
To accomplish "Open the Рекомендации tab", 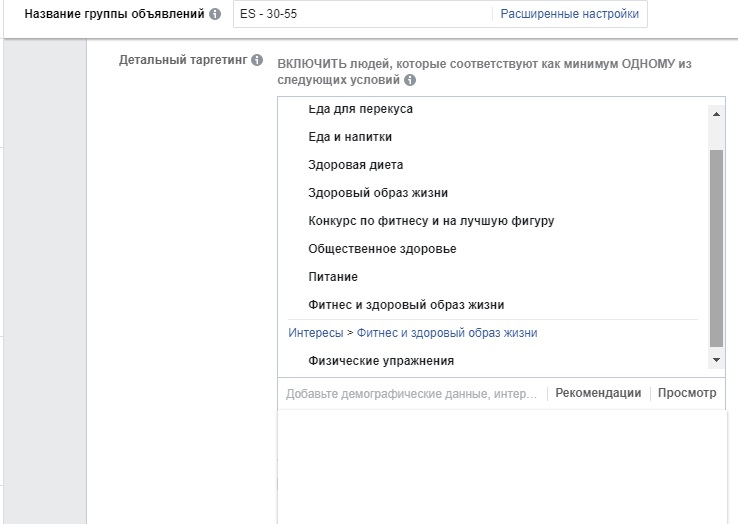I will click(598, 393).
